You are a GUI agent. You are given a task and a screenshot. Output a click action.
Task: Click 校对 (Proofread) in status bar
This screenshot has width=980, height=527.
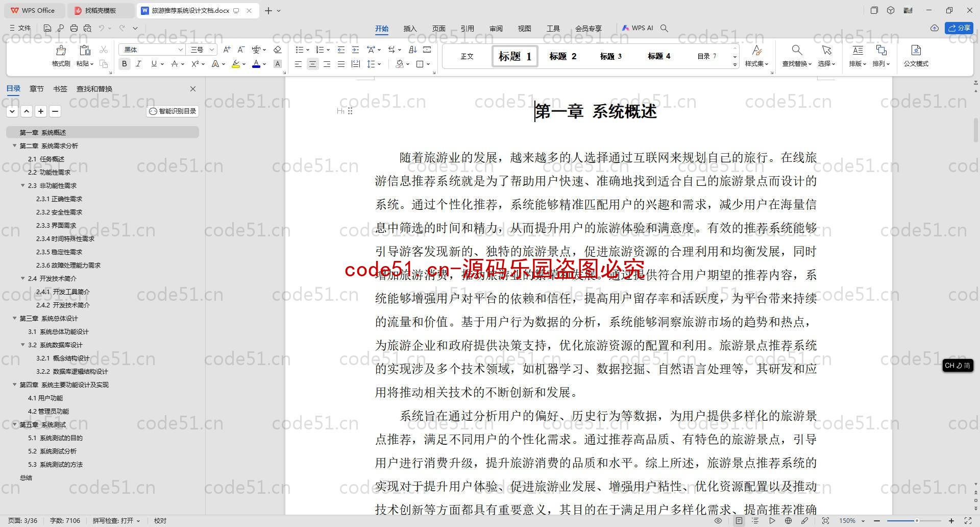[x=160, y=521]
